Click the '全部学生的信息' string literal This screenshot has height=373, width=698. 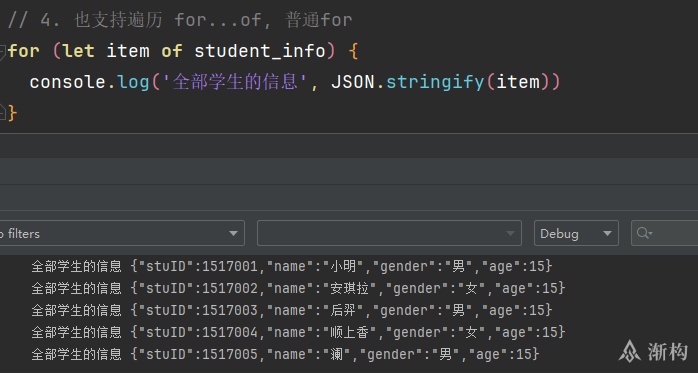pyautogui.click(x=235, y=82)
